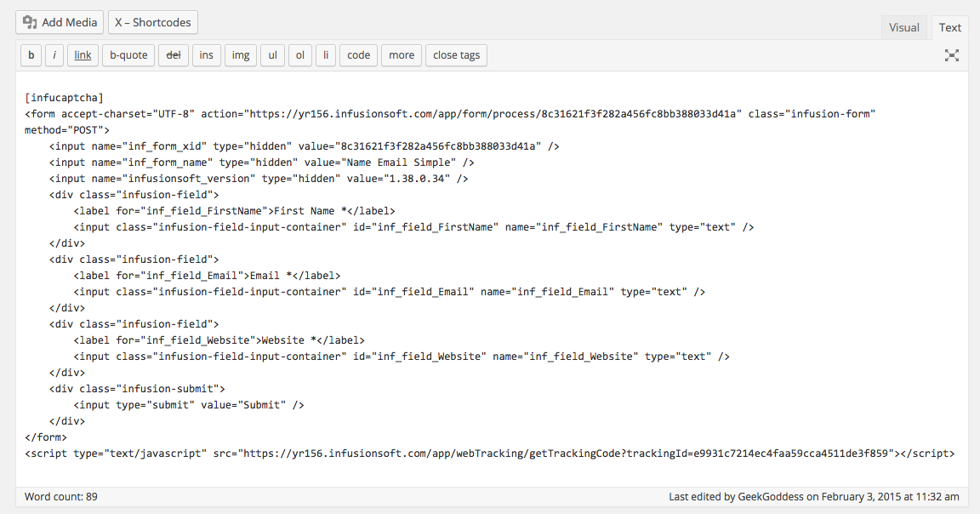Click the div class="infusion-submit" line
The image size is (980, 514).
pos(137,388)
